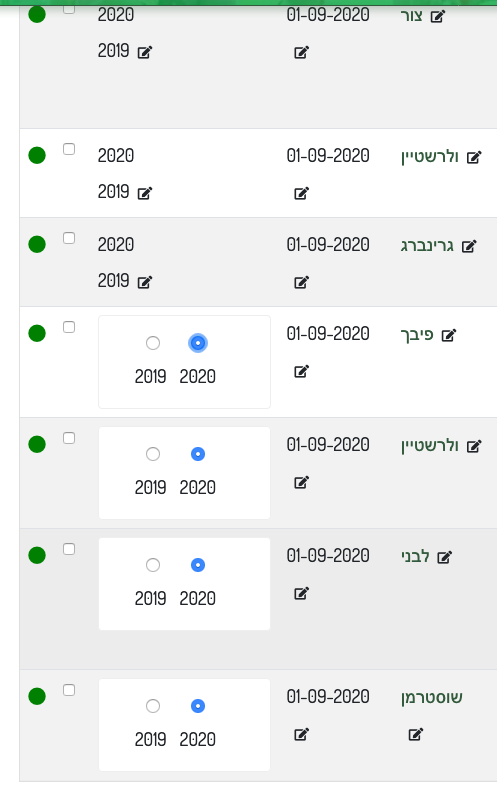Image resolution: width=497 pixels, height=792 pixels.
Task: Edit year 2019 in the גרינברג row
Action: [x=144, y=282]
